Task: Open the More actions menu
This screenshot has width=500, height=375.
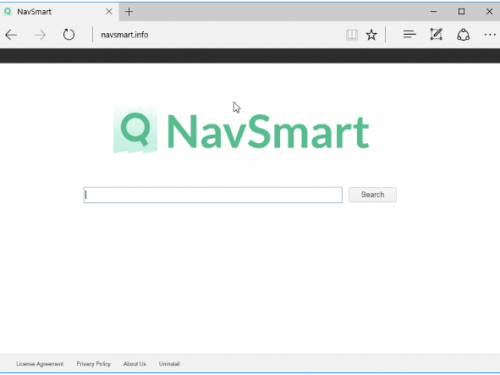Action: click(490, 35)
